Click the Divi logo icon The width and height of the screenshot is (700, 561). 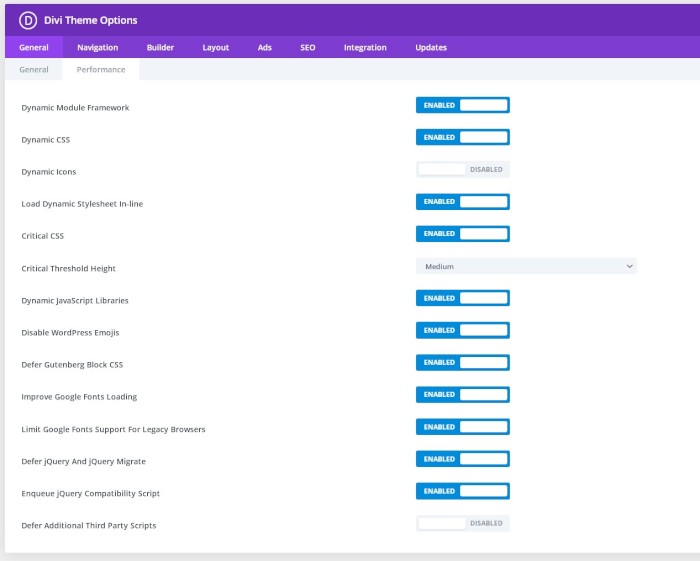click(28, 21)
